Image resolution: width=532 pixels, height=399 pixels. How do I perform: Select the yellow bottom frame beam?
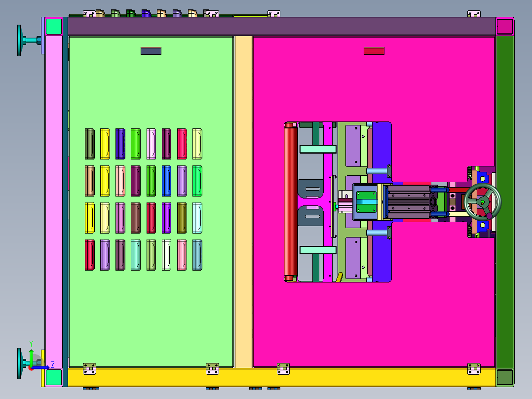(x=282, y=378)
